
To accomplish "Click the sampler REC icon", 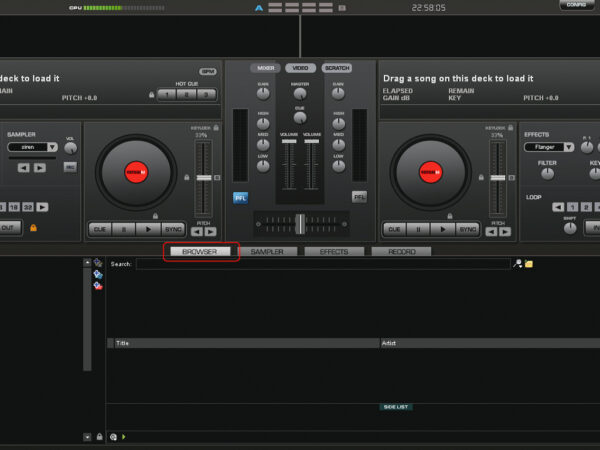I will [x=70, y=167].
